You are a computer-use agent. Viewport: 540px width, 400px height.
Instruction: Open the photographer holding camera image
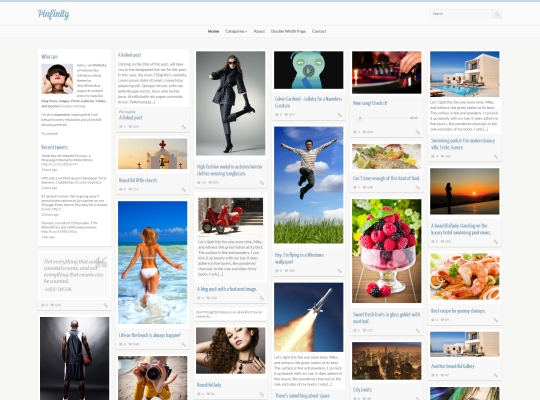(153, 378)
